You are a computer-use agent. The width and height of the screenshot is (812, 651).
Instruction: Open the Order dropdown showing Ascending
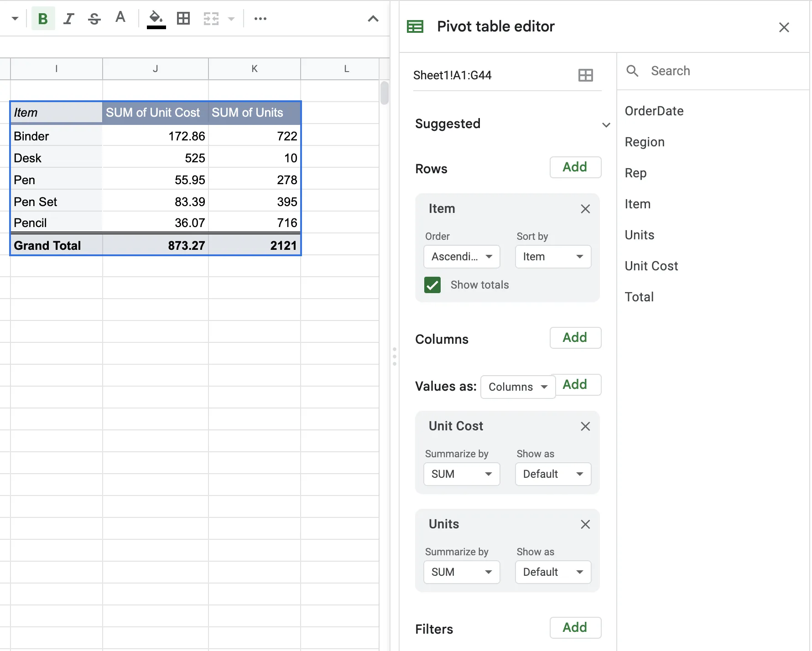461,256
